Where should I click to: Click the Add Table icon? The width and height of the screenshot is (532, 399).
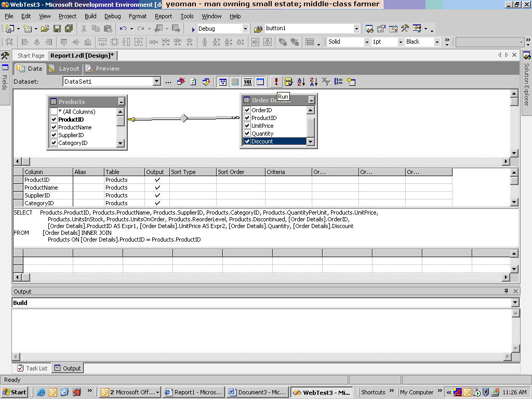(x=351, y=82)
